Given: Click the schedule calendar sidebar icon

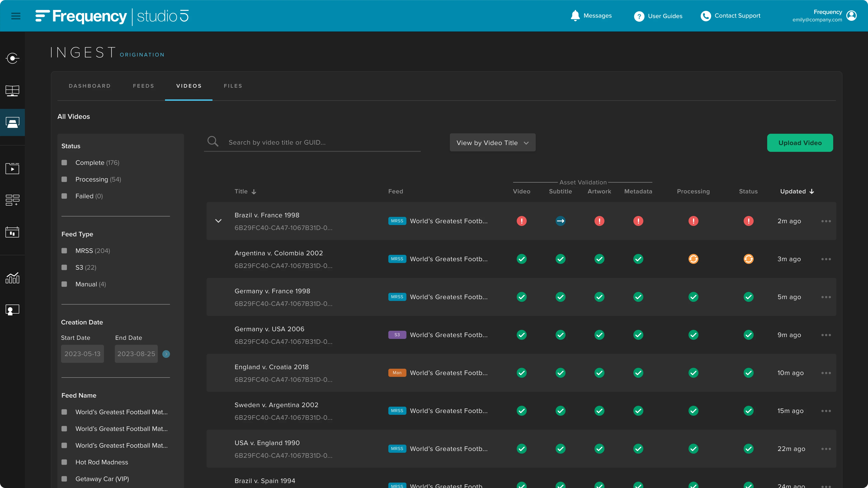Looking at the screenshot, I should point(12,232).
